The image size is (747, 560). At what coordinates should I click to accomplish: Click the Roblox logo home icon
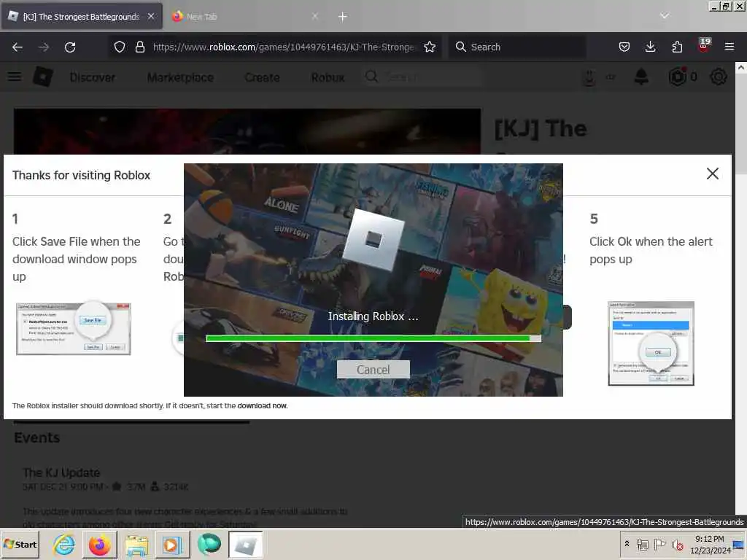tap(43, 77)
